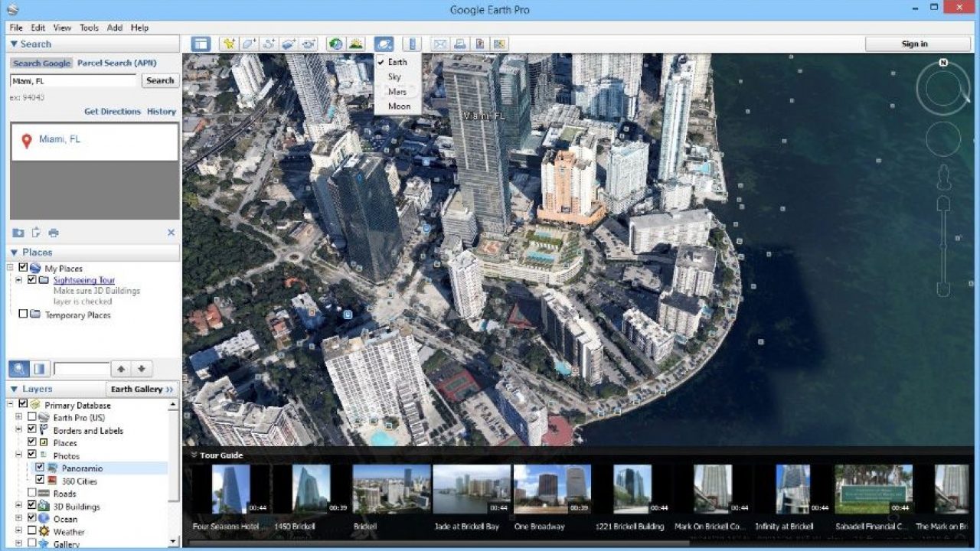Click the Pegman street view icon
980x551 pixels.
943,178
